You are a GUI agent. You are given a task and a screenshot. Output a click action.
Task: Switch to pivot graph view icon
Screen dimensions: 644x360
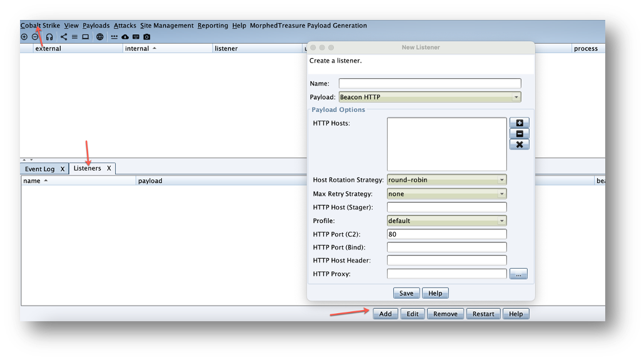[x=64, y=37]
